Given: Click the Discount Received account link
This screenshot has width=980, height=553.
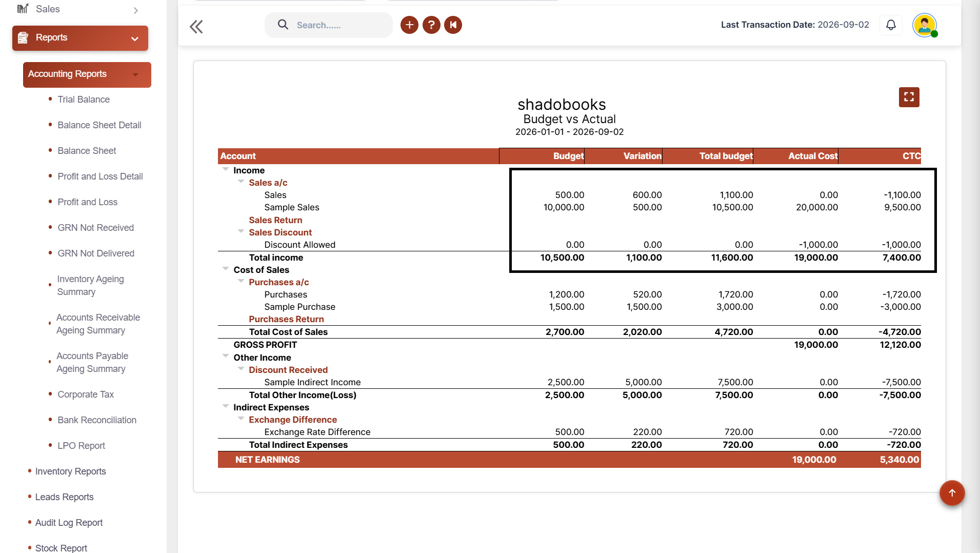Looking at the screenshot, I should coord(288,370).
